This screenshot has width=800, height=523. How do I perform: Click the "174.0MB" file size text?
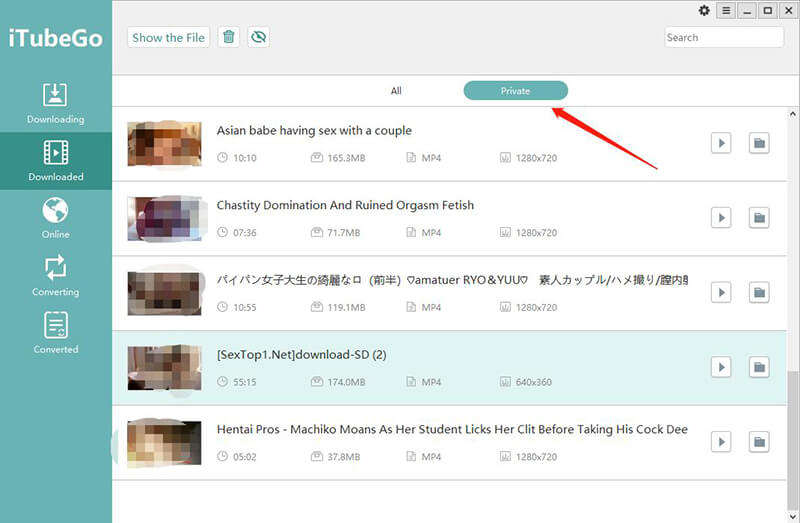pos(346,382)
